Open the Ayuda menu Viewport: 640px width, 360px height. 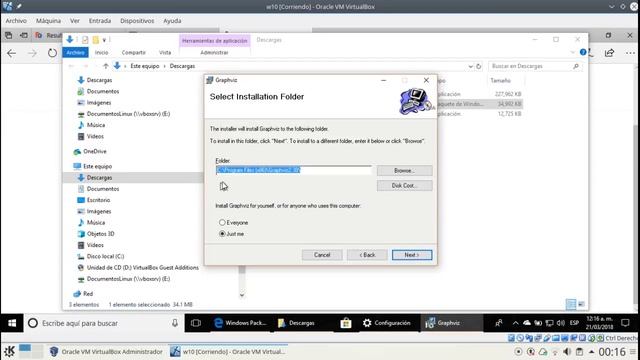click(172, 21)
